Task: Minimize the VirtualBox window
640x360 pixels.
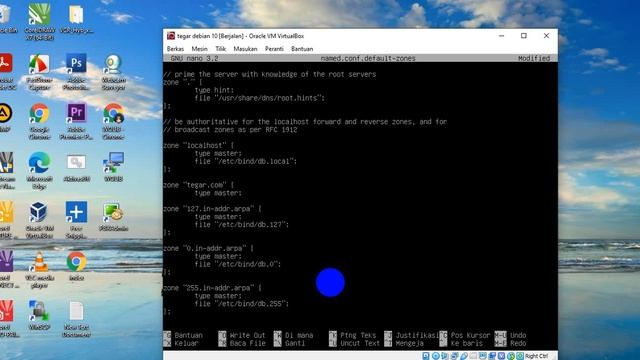Action: coord(502,36)
